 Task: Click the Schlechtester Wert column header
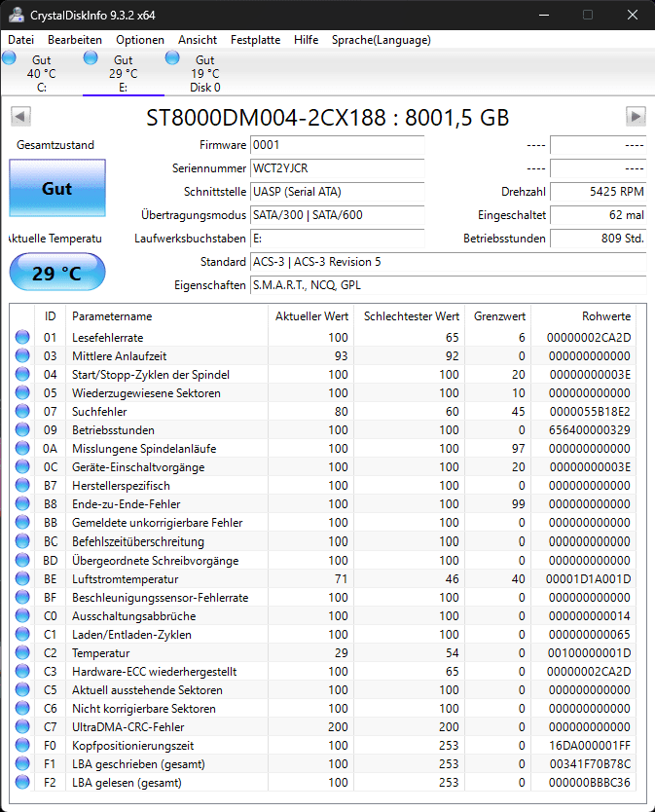pos(410,316)
